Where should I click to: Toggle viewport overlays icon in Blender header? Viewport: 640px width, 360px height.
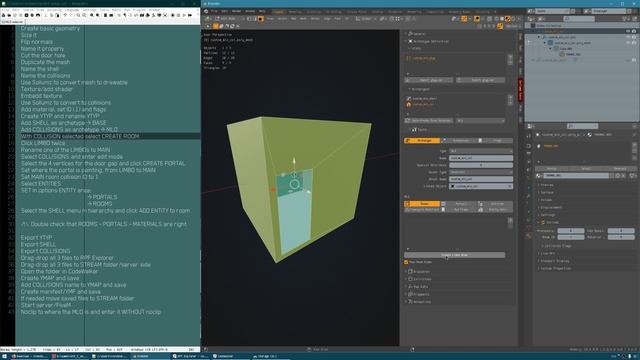tap(477, 19)
